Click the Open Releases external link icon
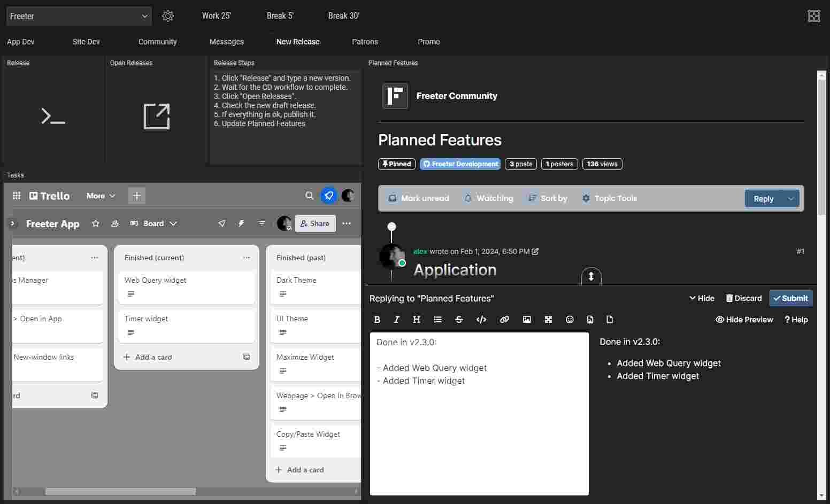 point(157,117)
